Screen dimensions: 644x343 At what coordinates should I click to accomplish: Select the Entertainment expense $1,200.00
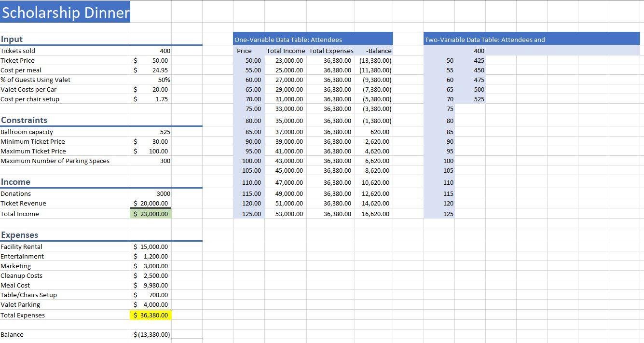(x=151, y=256)
